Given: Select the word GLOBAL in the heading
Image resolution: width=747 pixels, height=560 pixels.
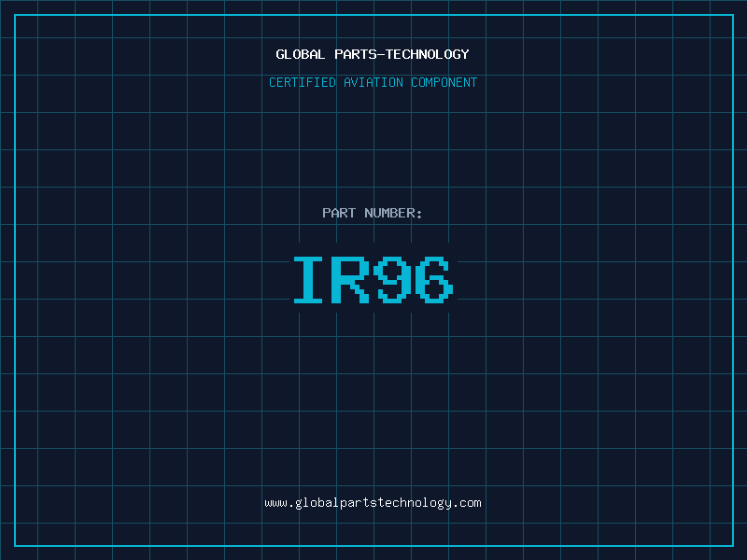Looking at the screenshot, I should coord(300,55).
